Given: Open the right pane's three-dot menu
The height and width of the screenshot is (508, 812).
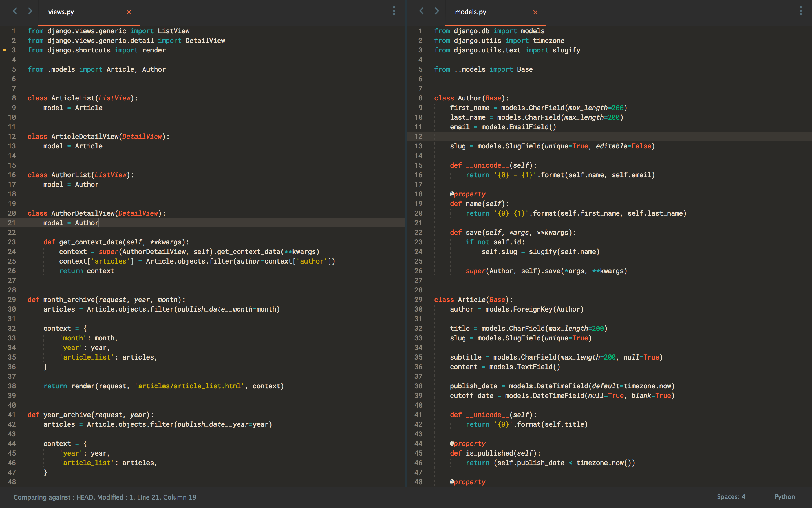Looking at the screenshot, I should tap(801, 11).
